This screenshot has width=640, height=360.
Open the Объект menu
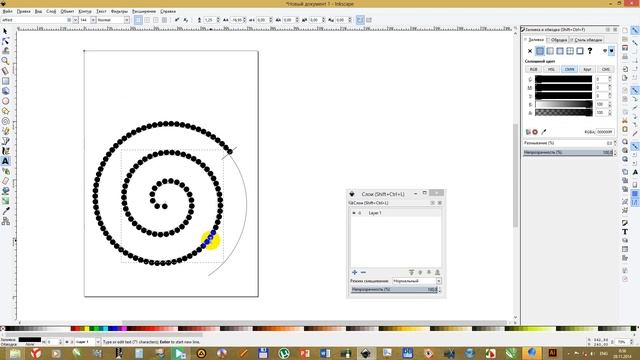(x=67, y=11)
